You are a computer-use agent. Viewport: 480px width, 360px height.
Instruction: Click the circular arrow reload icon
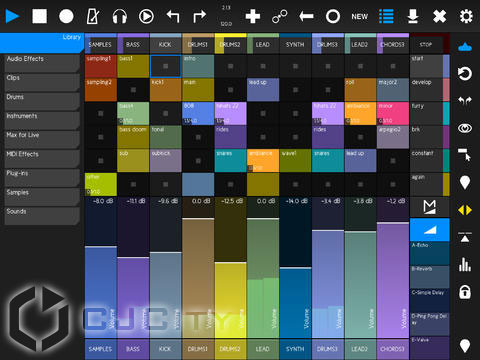465,73
